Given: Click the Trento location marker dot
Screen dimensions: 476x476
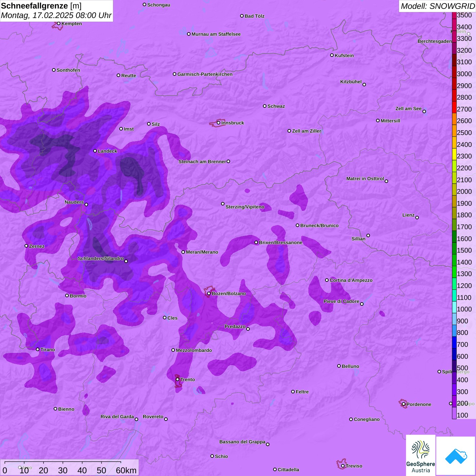Looking at the screenshot, I should coord(177,379).
